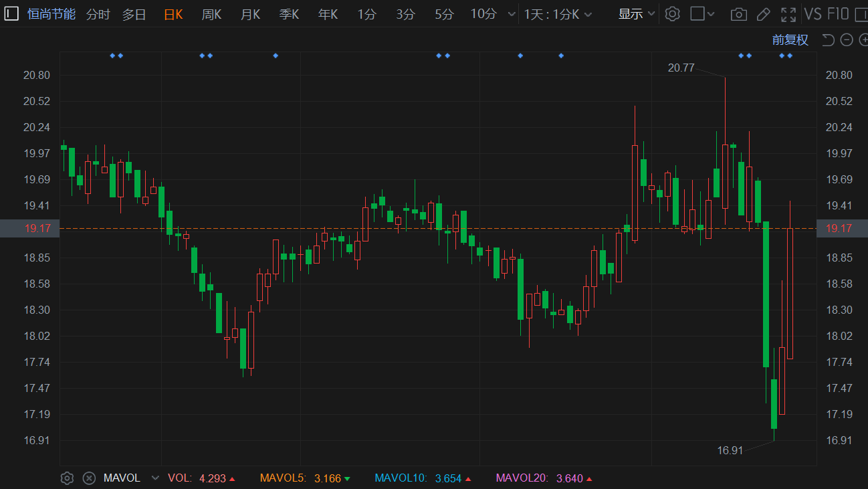Click 18.58 on the right price axis
This screenshot has width=868, height=489.
pos(839,284)
